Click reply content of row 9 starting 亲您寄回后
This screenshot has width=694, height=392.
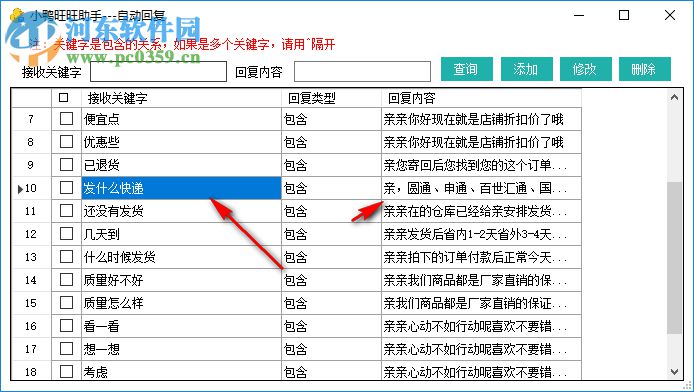coord(482,165)
